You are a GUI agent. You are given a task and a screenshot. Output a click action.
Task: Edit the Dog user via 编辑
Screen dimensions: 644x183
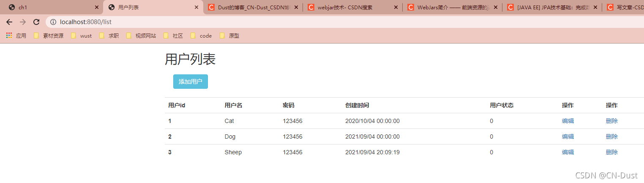coord(568,137)
